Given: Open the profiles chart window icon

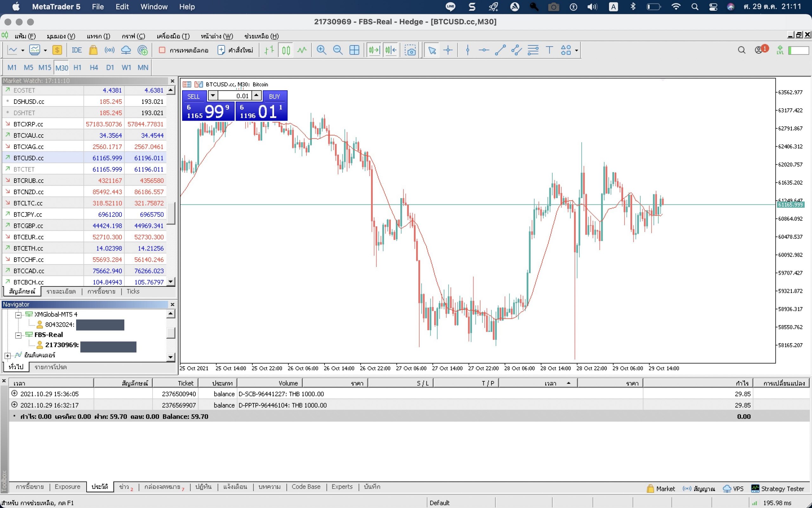Looking at the screenshot, I should click(x=35, y=50).
